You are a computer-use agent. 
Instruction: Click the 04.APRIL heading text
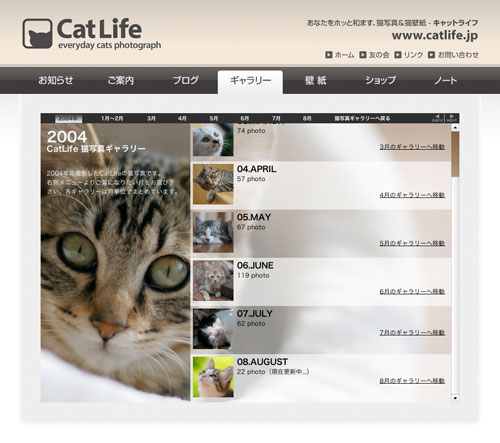(x=256, y=169)
